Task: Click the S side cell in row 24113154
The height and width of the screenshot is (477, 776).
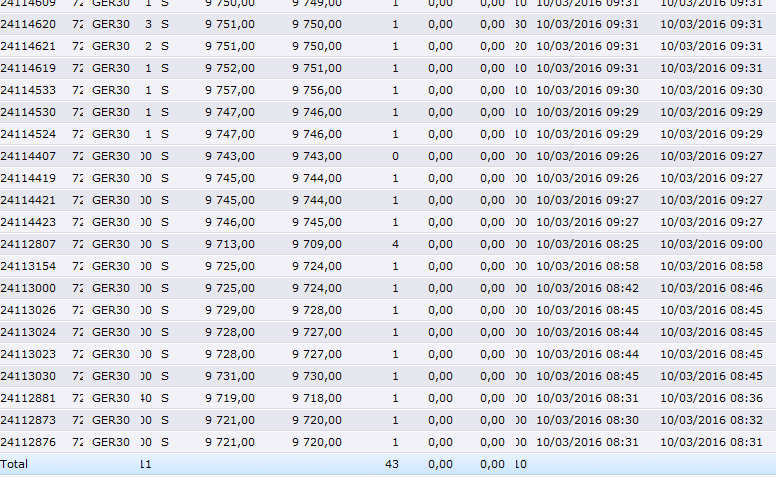Action: (x=165, y=266)
